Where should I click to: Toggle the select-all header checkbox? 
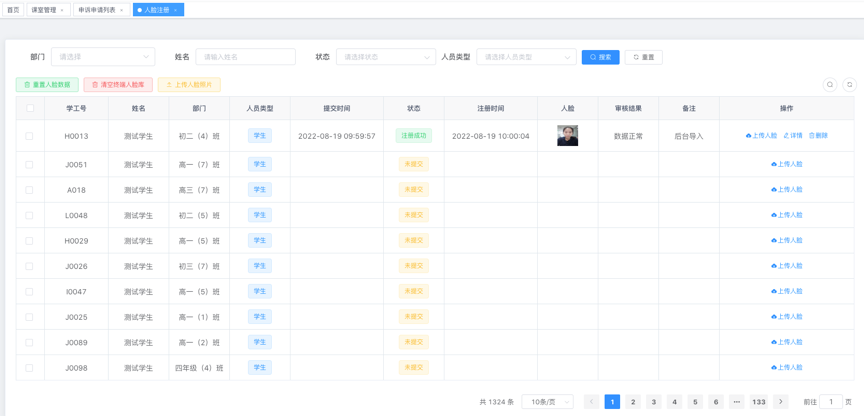pos(30,108)
